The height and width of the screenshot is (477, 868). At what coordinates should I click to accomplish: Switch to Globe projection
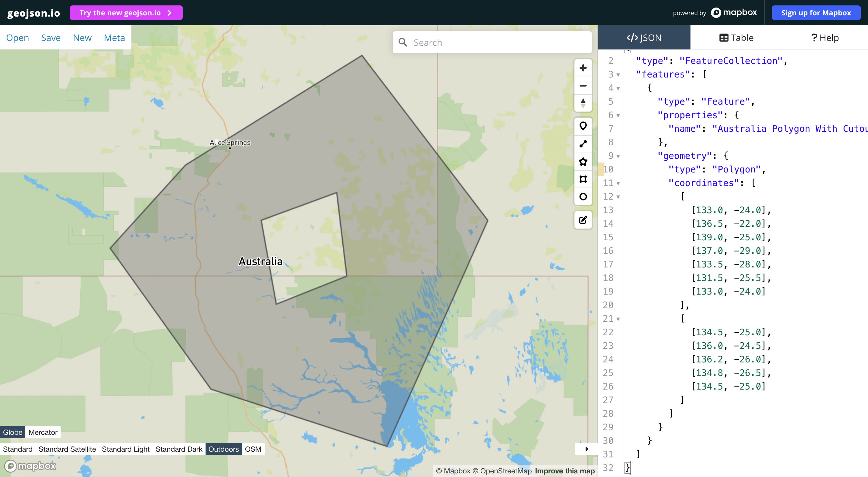click(x=12, y=432)
